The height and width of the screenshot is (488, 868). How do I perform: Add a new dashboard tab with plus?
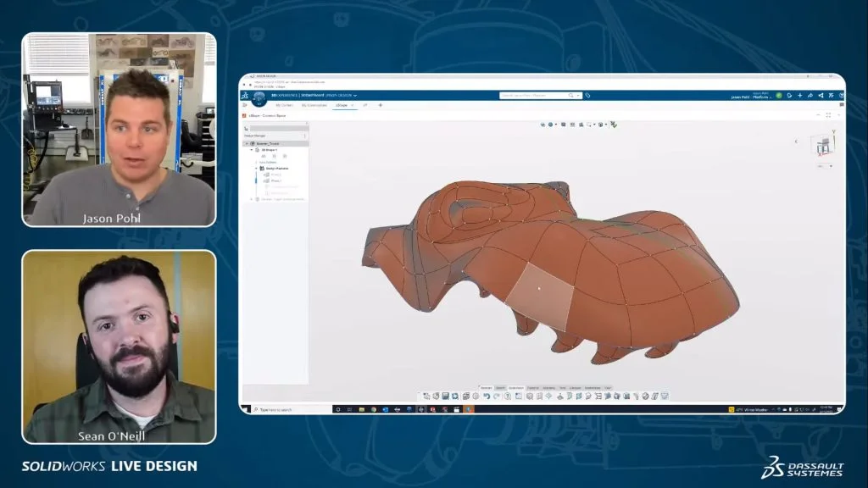(381, 105)
